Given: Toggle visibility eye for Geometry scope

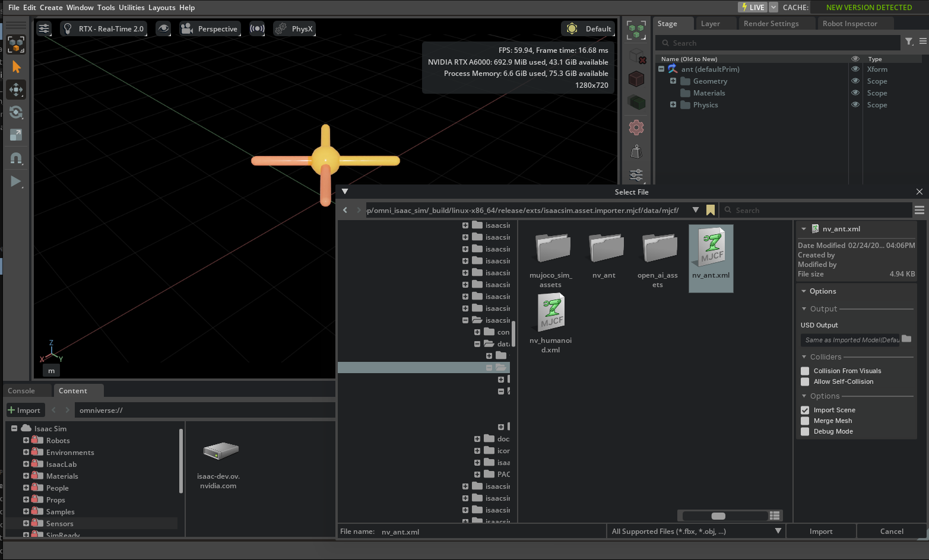Looking at the screenshot, I should point(855,81).
